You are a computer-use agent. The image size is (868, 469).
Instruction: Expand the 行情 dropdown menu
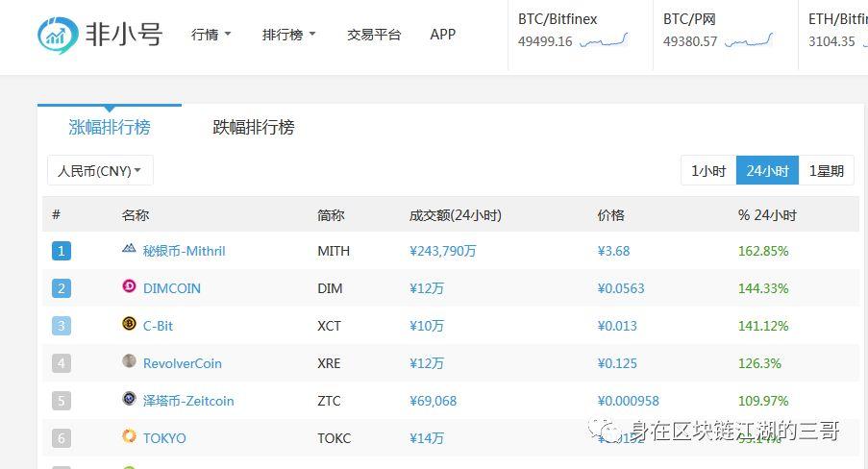(211, 35)
